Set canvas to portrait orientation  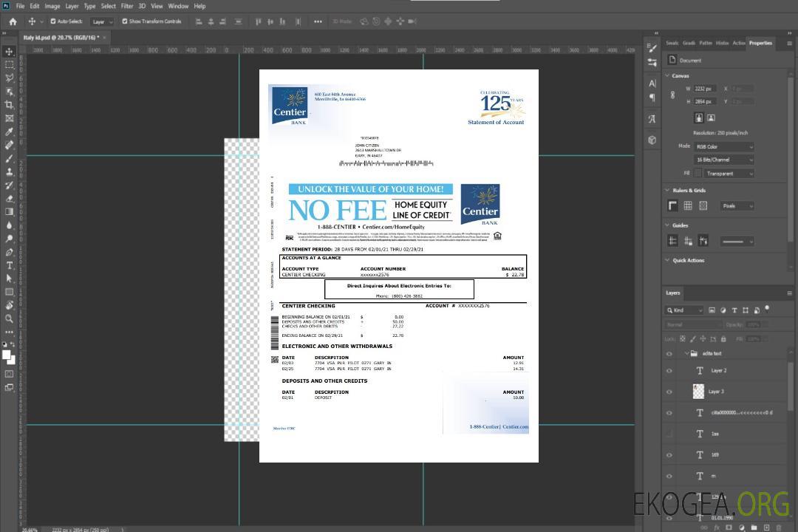click(699, 117)
